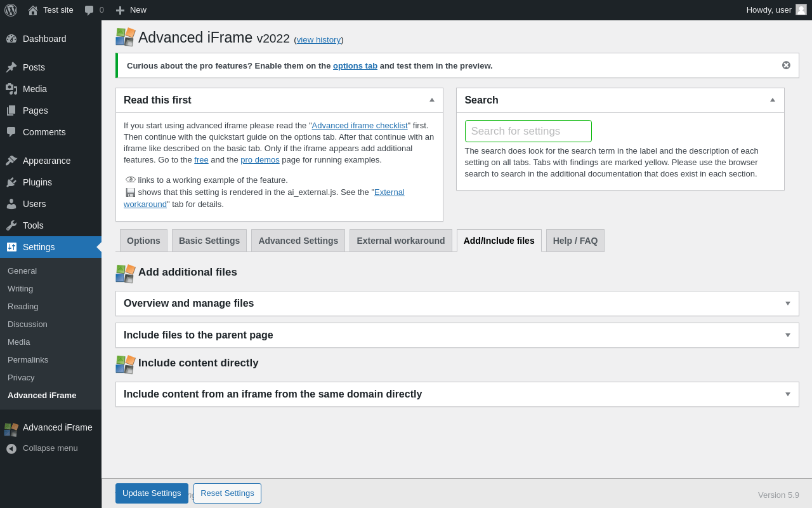Image resolution: width=812 pixels, height=508 pixels.
Task: Click the Update Settings button
Action: [152, 493]
